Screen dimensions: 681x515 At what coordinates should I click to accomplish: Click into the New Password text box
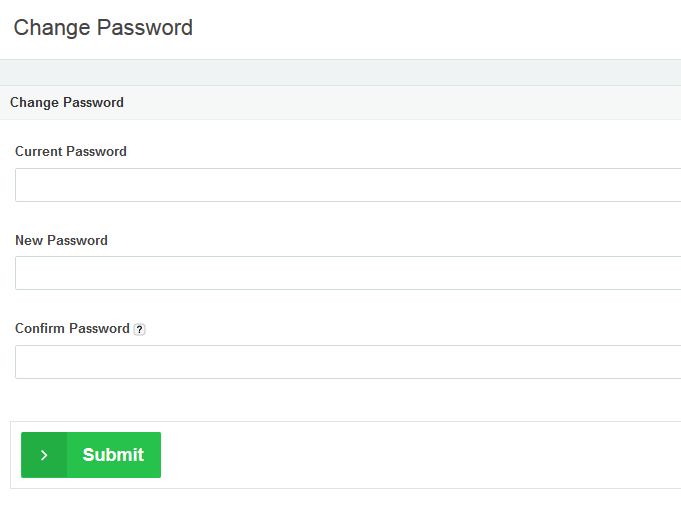tap(348, 273)
